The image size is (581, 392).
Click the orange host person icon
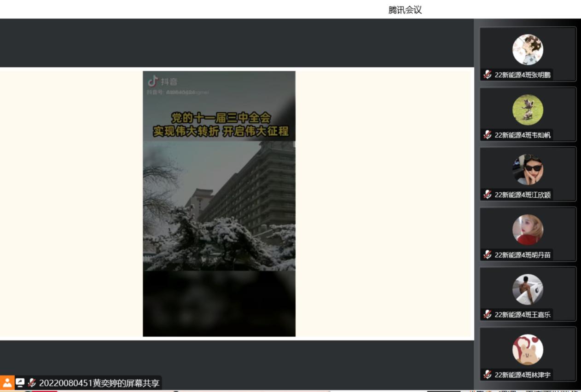pos(7,383)
